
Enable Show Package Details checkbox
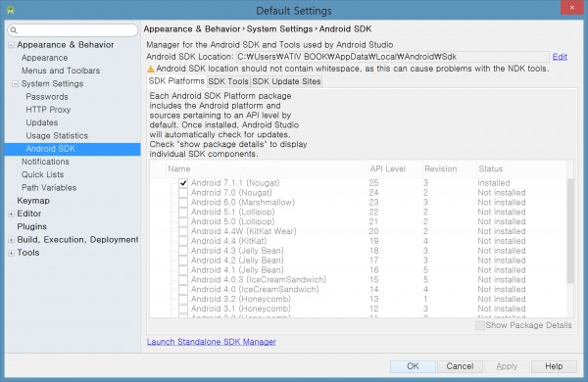point(479,325)
